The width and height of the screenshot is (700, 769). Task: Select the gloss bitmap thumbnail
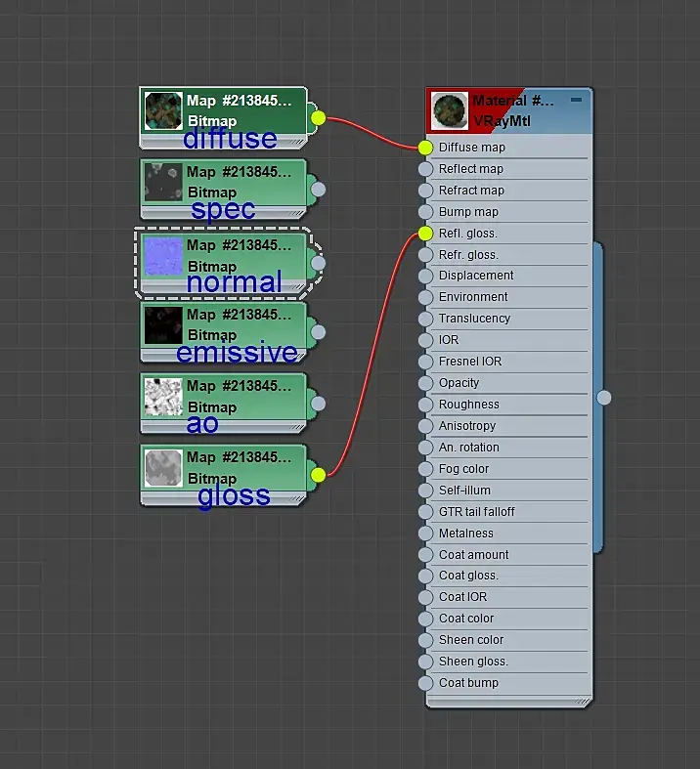tap(163, 468)
